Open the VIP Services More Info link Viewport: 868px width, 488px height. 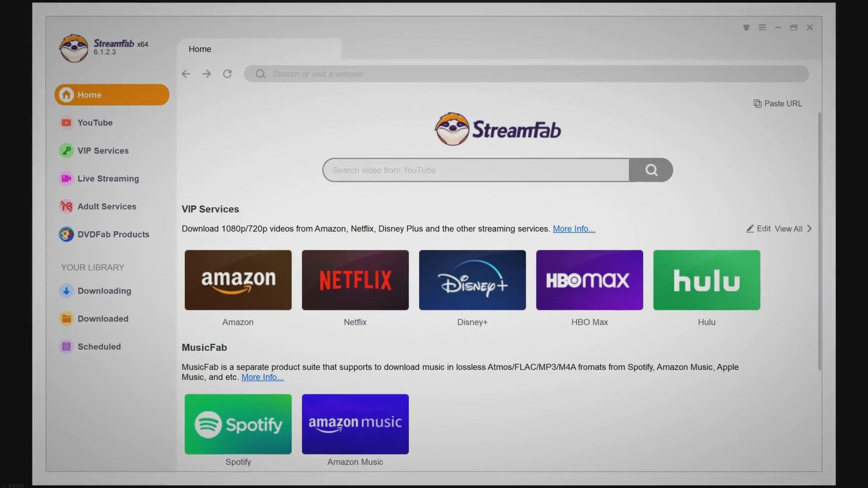tap(574, 229)
